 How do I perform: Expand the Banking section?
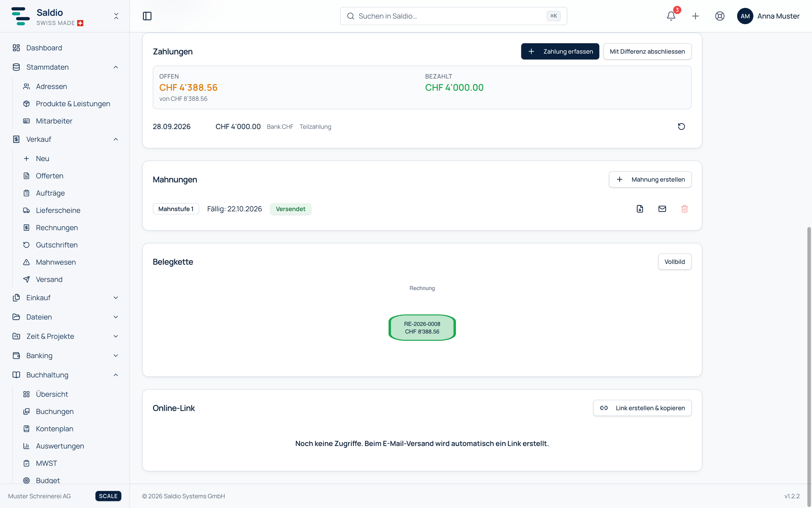pyautogui.click(x=116, y=356)
